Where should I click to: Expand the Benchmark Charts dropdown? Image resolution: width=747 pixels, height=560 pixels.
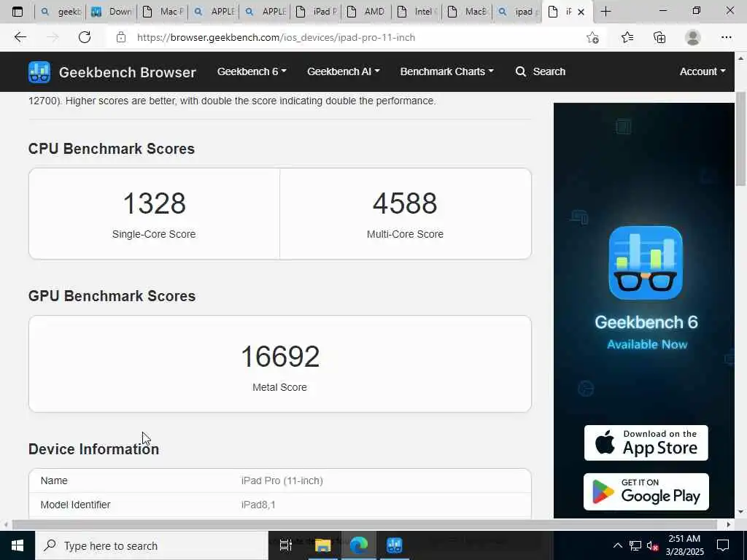click(x=447, y=71)
